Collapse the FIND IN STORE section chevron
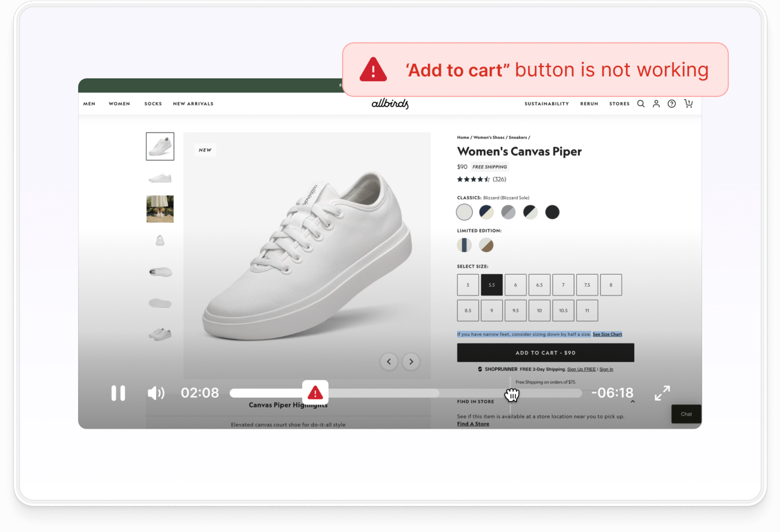This screenshot has height=532, width=780. pyautogui.click(x=633, y=402)
